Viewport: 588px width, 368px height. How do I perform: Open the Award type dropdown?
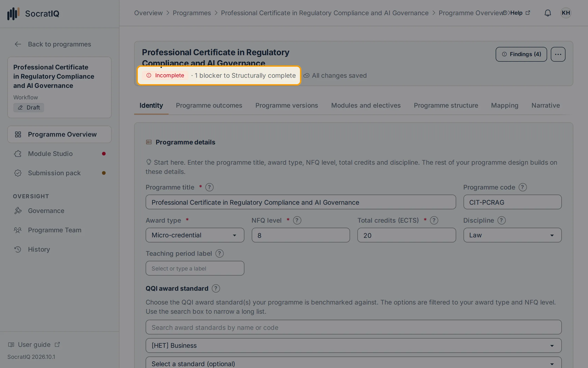[x=195, y=235]
